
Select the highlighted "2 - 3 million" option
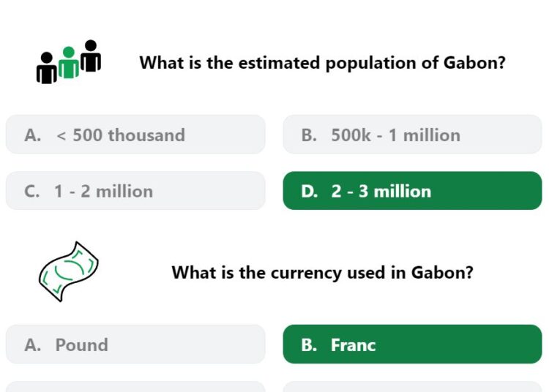[412, 191]
